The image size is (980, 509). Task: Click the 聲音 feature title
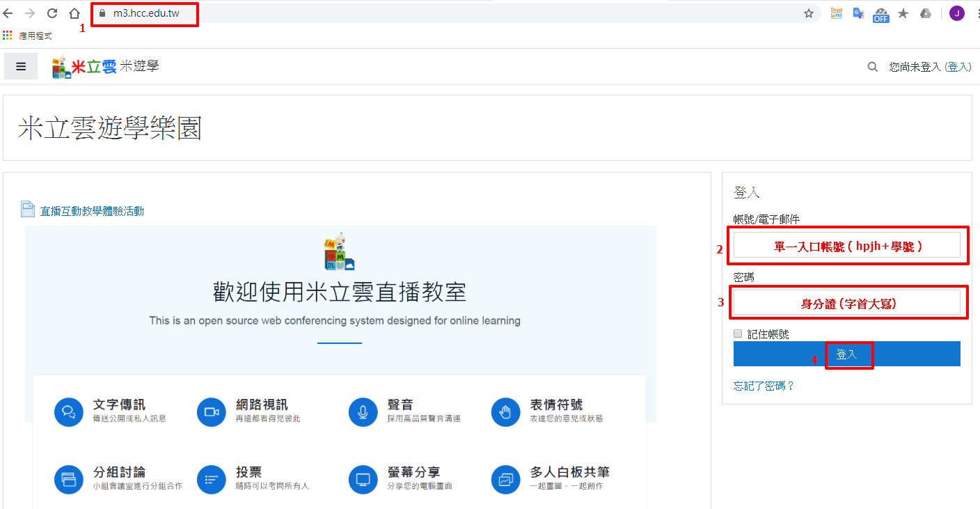400,405
